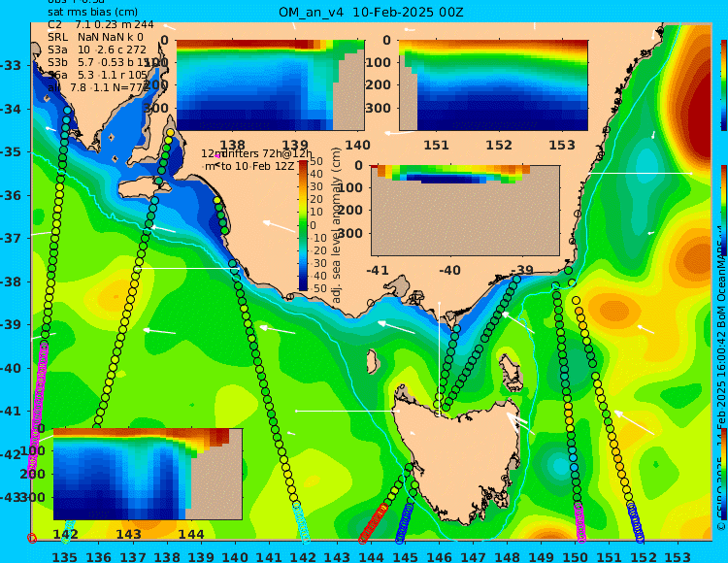Click the dark blue track circles at bottom near 152
The width and height of the screenshot is (728, 563).
pyautogui.click(x=636, y=522)
